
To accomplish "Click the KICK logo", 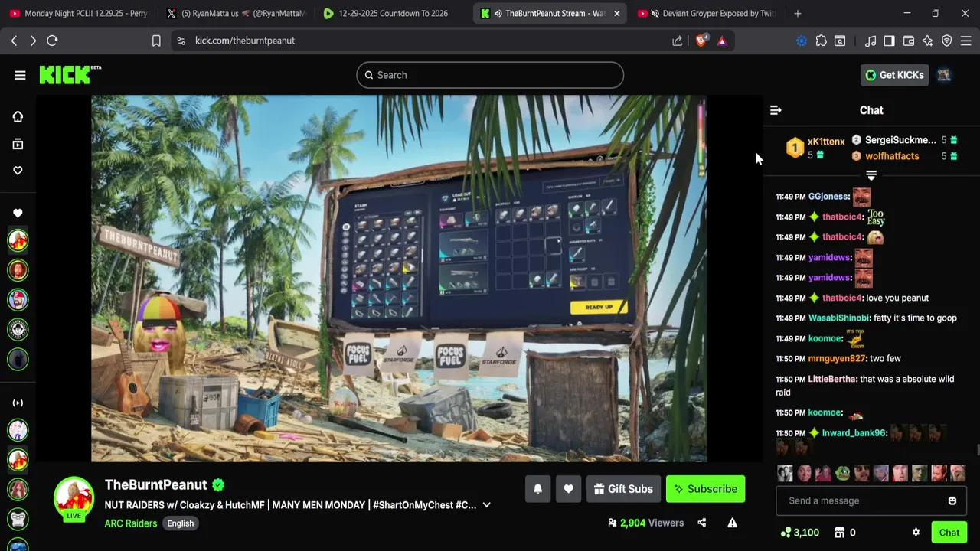I will pos(70,75).
